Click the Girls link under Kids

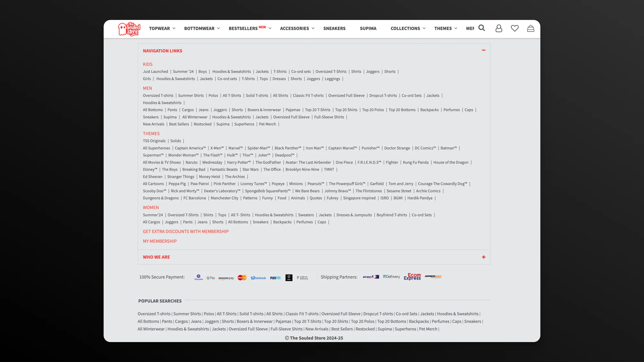pyautogui.click(x=147, y=79)
